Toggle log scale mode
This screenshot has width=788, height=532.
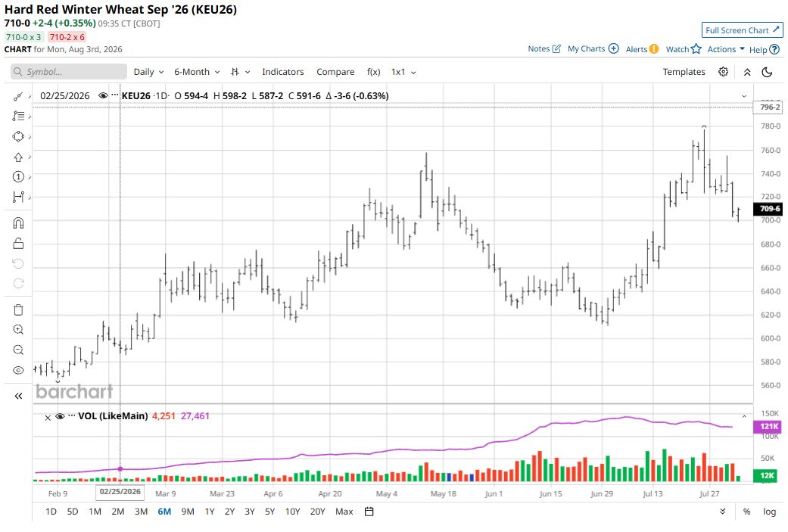click(x=769, y=512)
